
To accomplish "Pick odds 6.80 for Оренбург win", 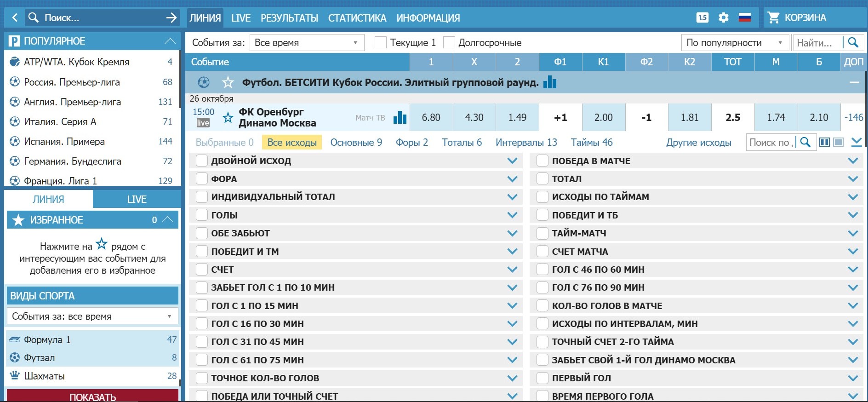I will point(431,117).
